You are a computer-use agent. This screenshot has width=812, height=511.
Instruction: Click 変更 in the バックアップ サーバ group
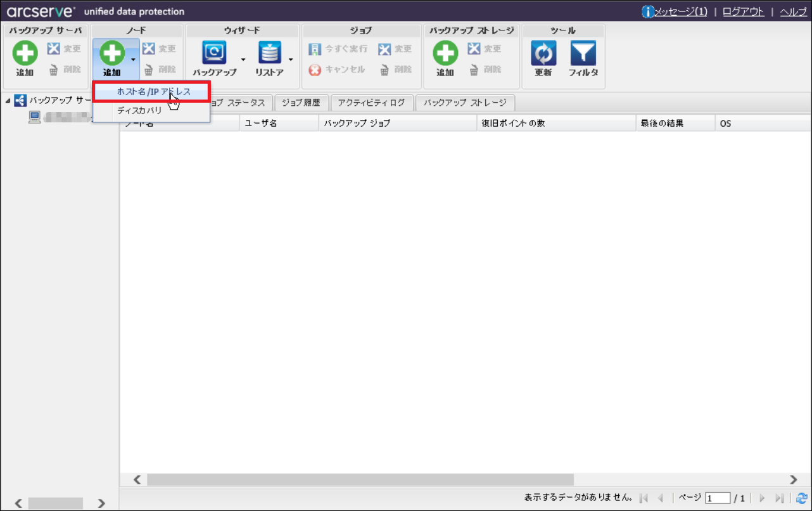click(64, 49)
